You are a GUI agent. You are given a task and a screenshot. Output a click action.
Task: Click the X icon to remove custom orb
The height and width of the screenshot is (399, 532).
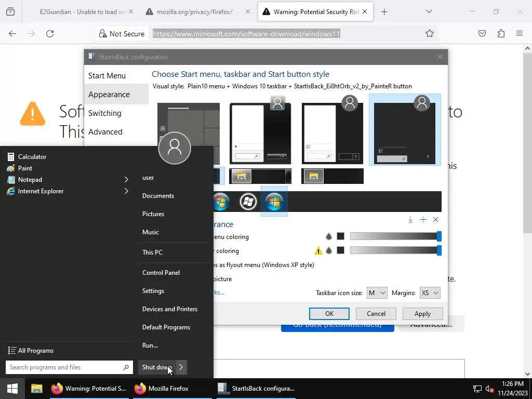pyautogui.click(x=436, y=220)
